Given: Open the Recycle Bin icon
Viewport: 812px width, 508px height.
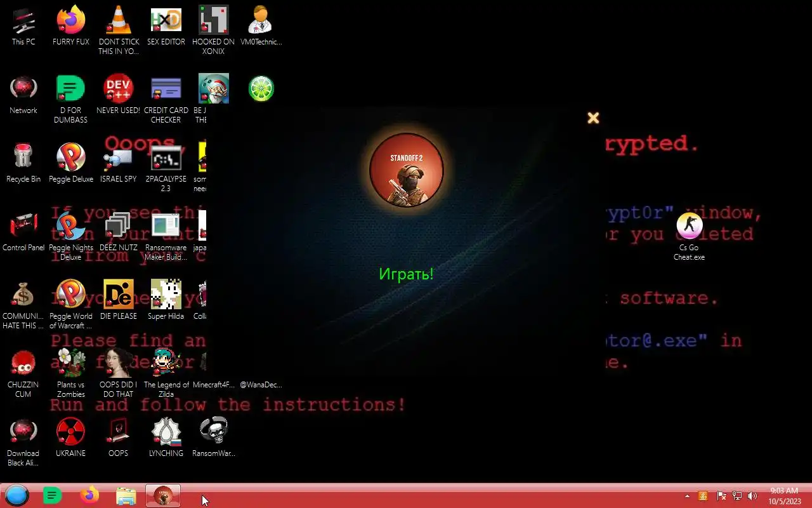Looking at the screenshot, I should pyautogui.click(x=23, y=163).
